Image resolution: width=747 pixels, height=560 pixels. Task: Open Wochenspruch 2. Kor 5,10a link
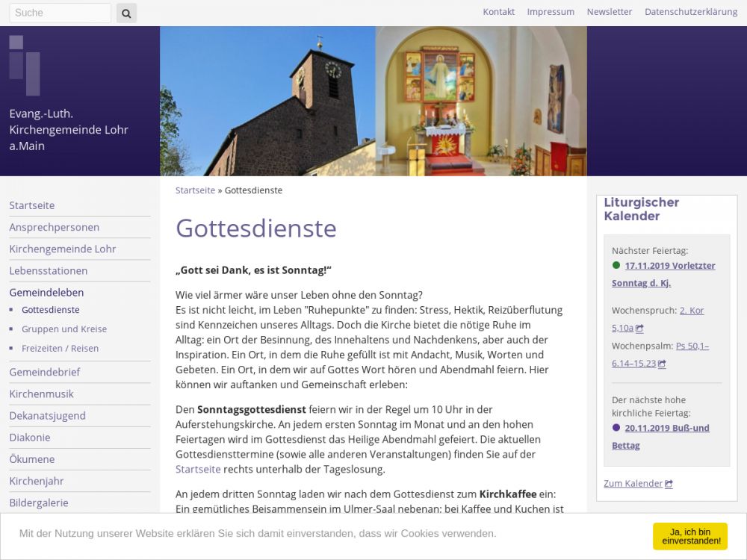pos(691,311)
